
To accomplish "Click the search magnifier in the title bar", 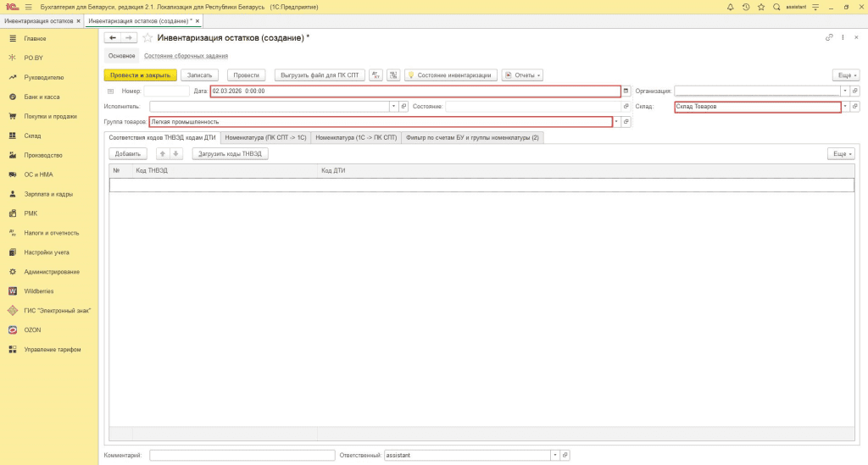I will (x=776, y=7).
